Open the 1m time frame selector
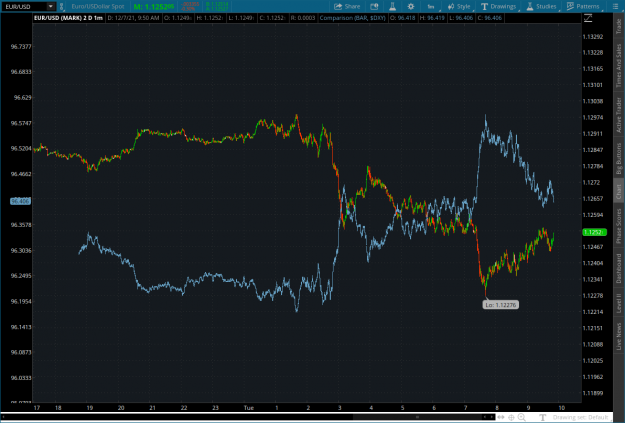This screenshot has height=423, width=625. click(x=431, y=6)
